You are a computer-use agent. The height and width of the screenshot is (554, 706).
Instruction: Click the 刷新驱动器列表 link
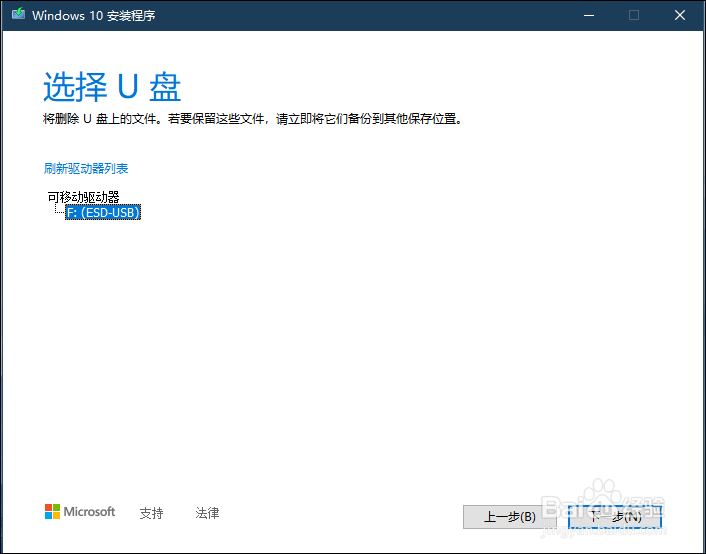click(x=86, y=168)
